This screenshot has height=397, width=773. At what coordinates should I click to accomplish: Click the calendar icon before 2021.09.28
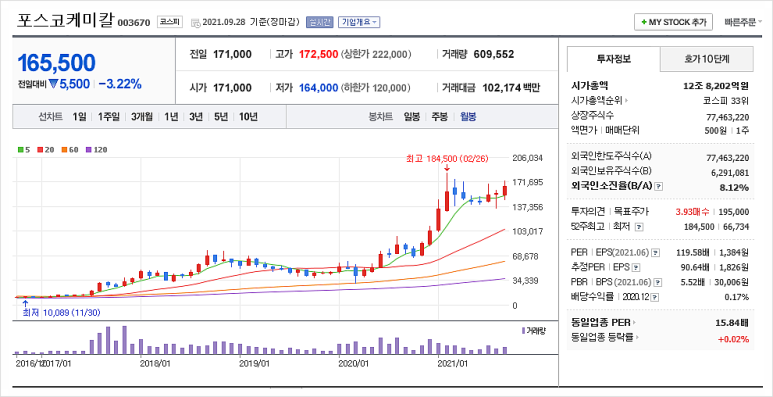tap(195, 23)
